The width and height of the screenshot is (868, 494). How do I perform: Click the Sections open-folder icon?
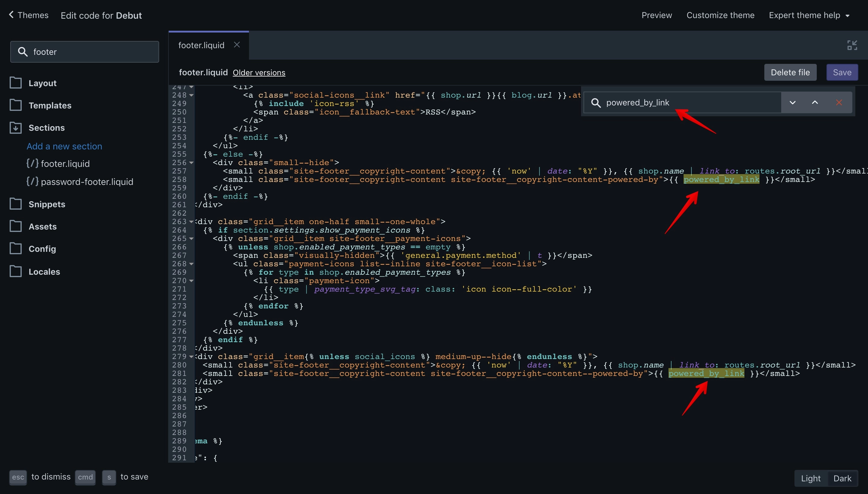pos(16,128)
